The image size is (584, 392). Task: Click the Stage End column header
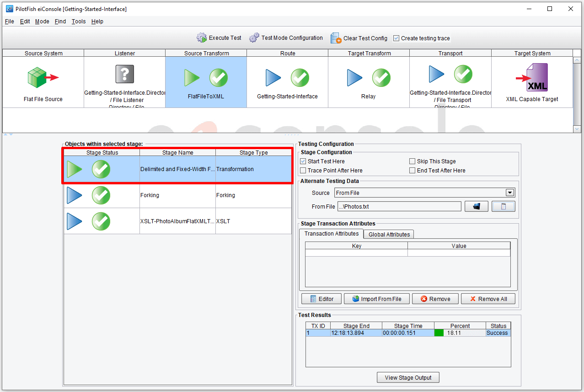356,326
